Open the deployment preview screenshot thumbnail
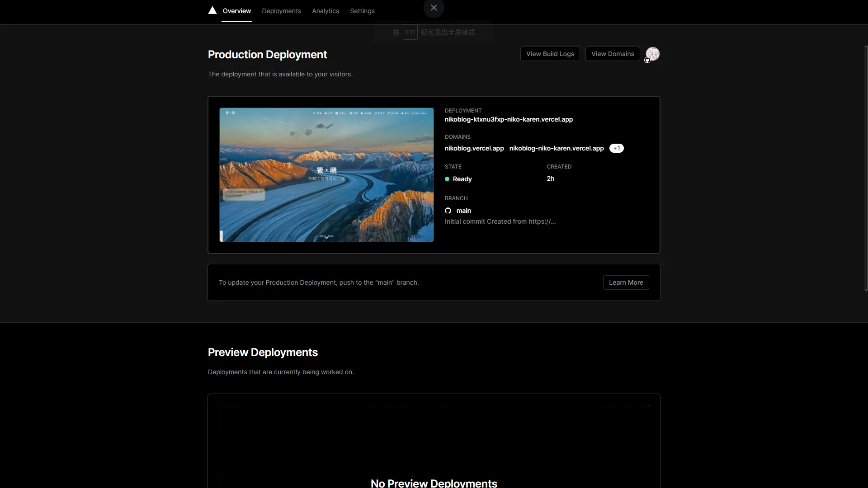Image resolution: width=868 pixels, height=488 pixels. coord(326,175)
